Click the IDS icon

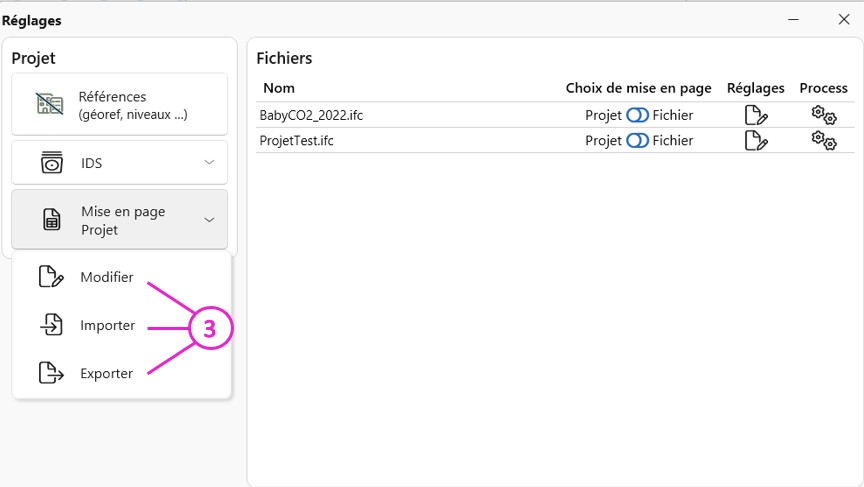(x=51, y=162)
